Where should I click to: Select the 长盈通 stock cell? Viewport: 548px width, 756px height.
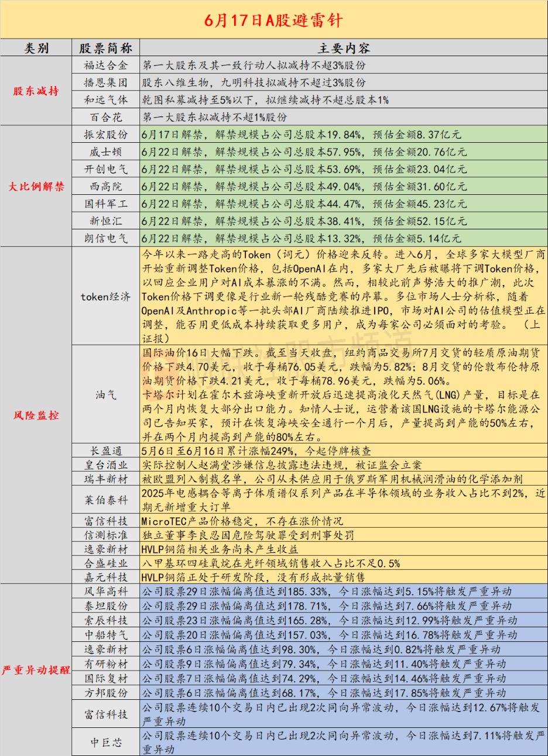coord(106,451)
